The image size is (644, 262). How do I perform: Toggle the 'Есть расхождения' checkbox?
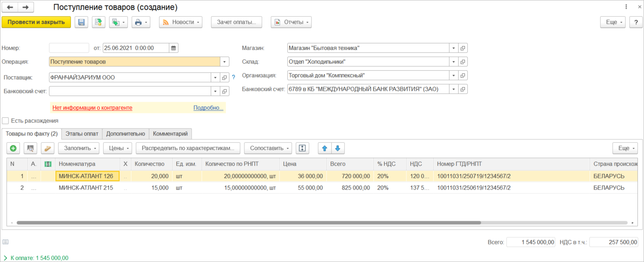click(5, 121)
